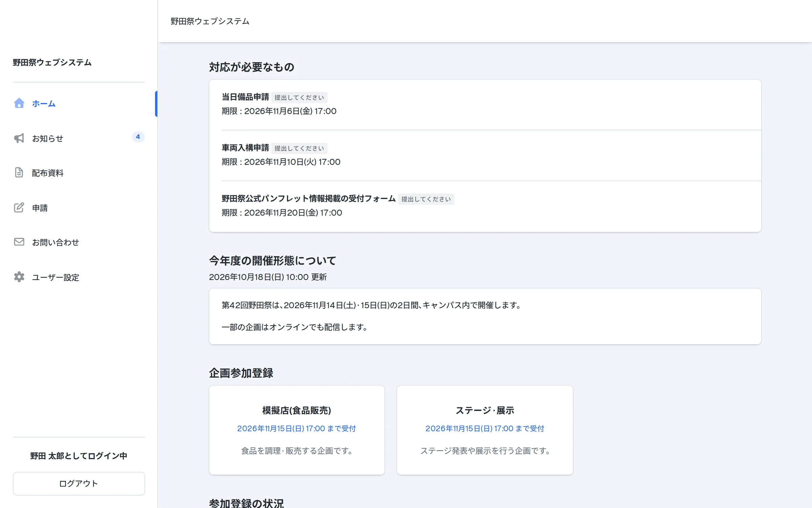The height and width of the screenshot is (508, 812).
Task: Click the megaphone announcements icon
Action: click(19, 138)
